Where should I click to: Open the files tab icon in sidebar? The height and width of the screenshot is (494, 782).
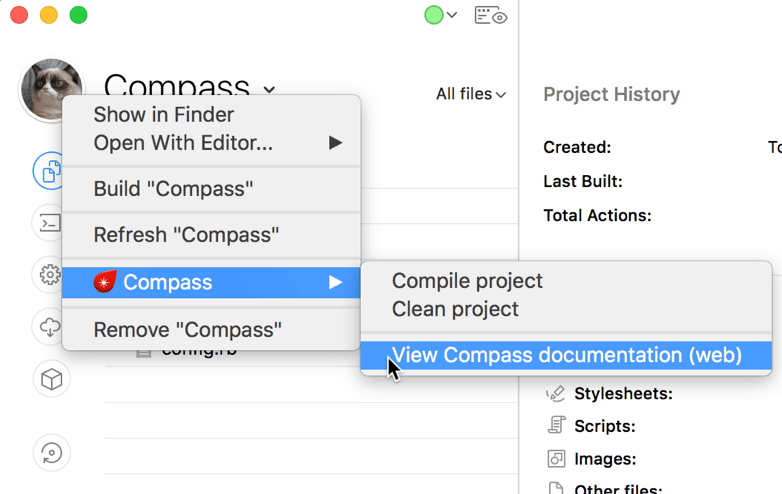point(50,171)
